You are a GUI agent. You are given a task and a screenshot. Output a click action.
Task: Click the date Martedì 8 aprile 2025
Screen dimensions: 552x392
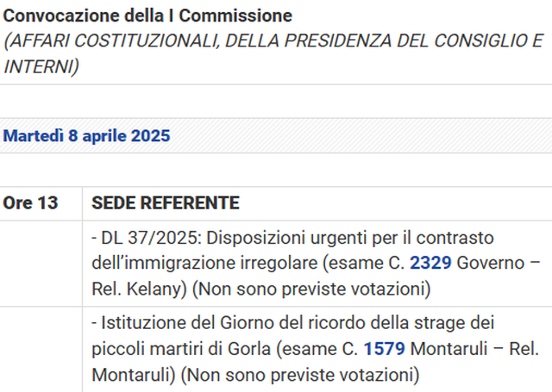(x=87, y=136)
